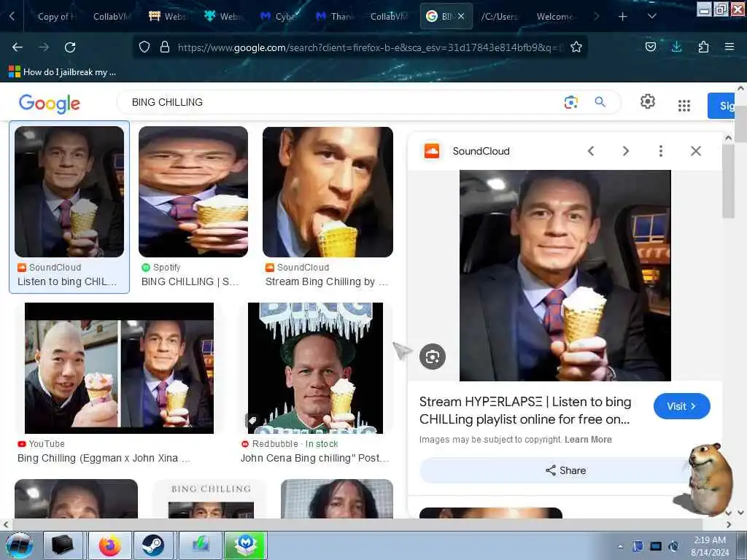747x560 pixels.
Task: Switch to the /C:/Users tab
Action: point(499,17)
